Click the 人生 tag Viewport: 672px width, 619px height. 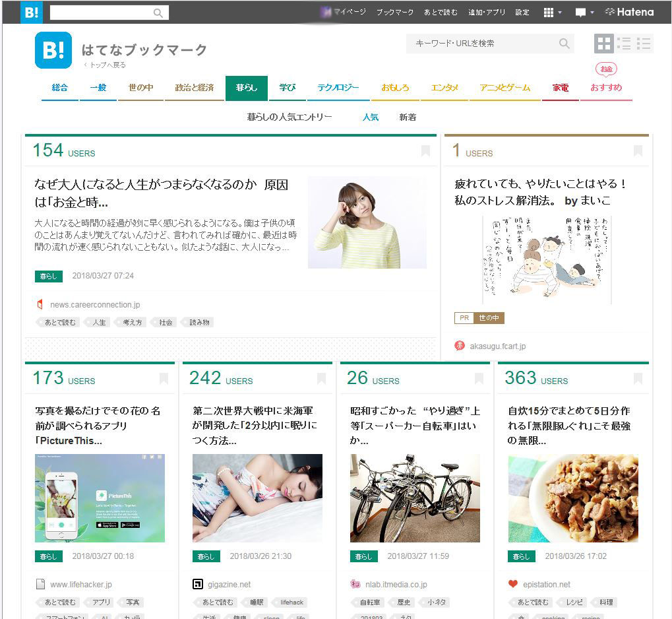point(98,322)
